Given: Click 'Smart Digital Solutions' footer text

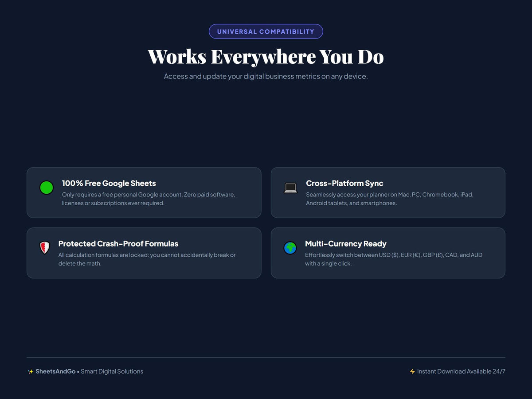Looking at the screenshot, I should point(112,372).
